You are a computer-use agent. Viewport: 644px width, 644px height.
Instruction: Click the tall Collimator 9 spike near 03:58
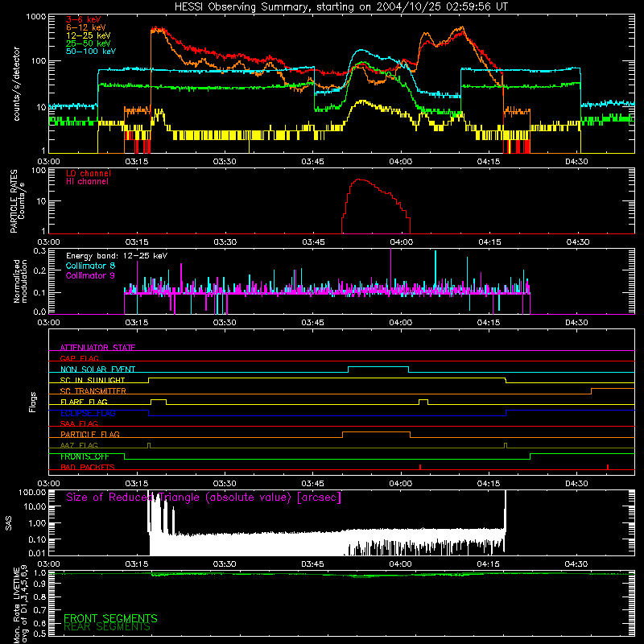390,269
